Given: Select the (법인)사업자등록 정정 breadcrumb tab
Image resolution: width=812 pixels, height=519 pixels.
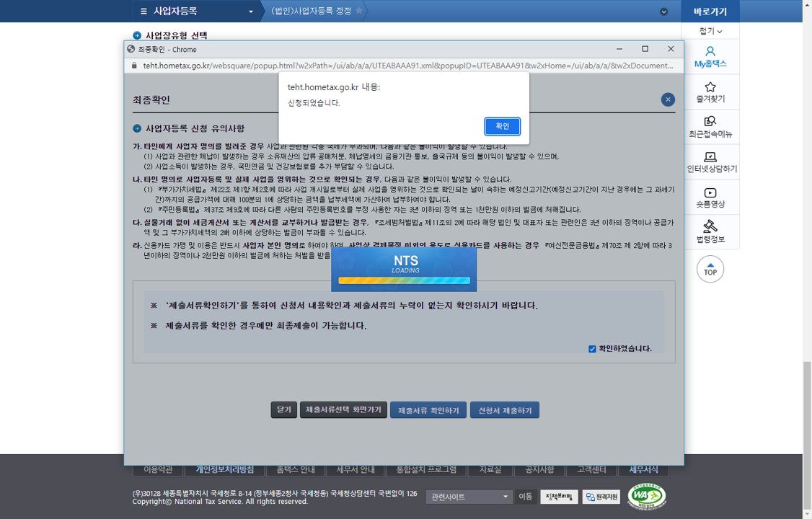Looking at the screenshot, I should (311, 11).
